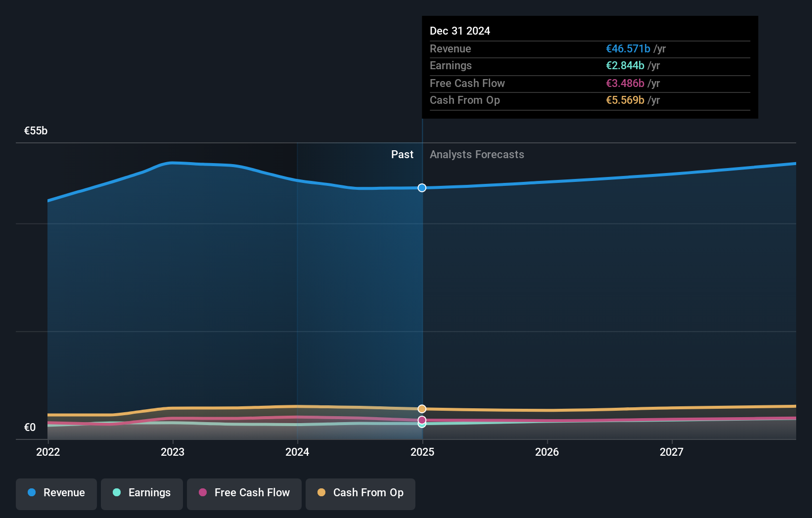This screenshot has width=812, height=518.
Task: Click the Free Cash Flow label in tooltip
Action: click(467, 84)
